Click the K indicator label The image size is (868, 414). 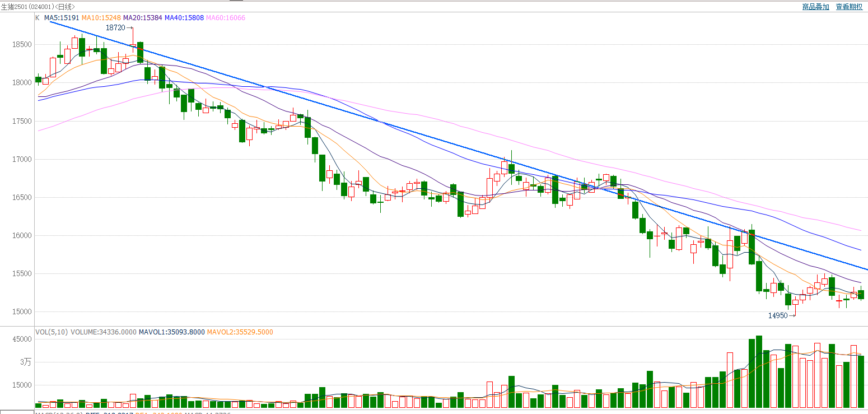pos(38,18)
